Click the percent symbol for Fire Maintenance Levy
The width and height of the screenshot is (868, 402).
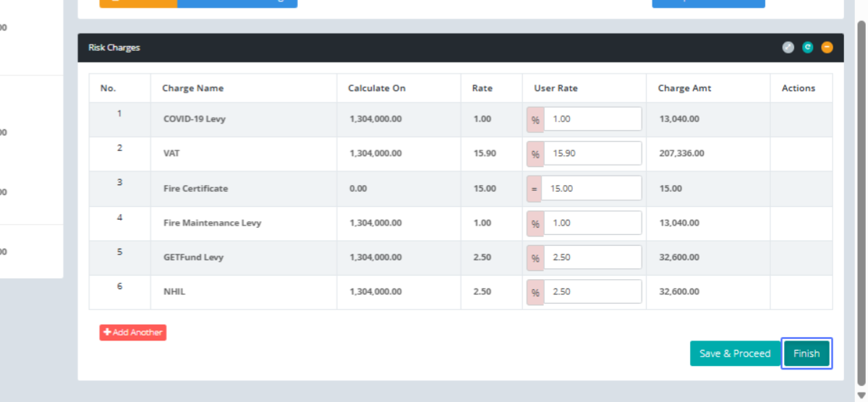tap(535, 223)
